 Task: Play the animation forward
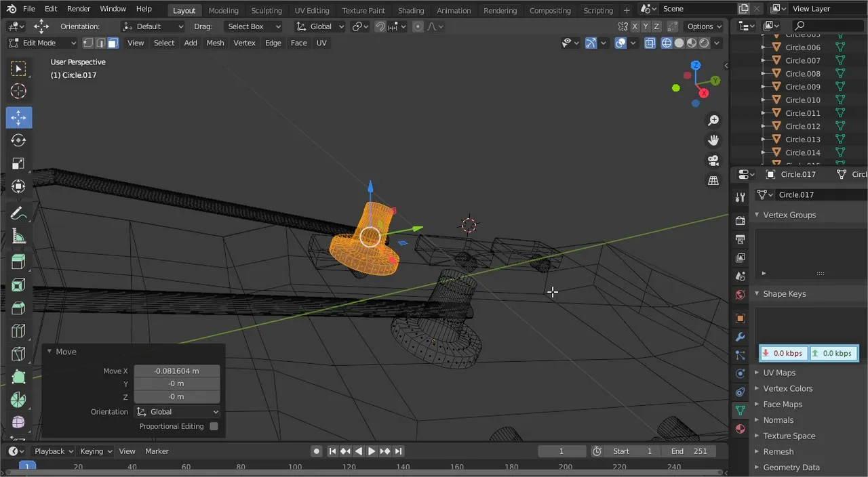tap(372, 451)
